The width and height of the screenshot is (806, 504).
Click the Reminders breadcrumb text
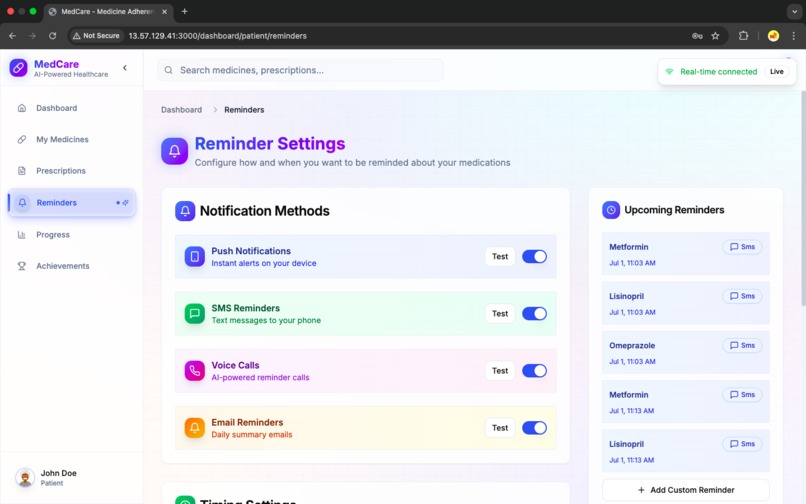tap(244, 110)
